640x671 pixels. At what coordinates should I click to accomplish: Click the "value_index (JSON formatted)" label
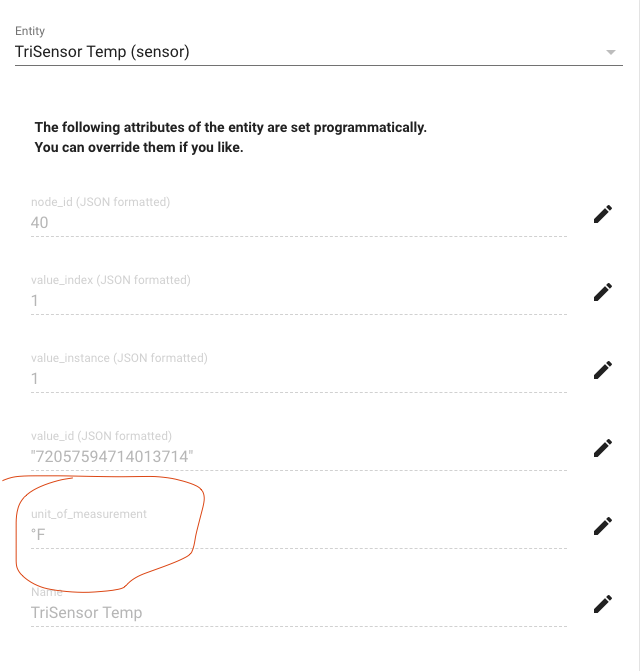click(111, 280)
